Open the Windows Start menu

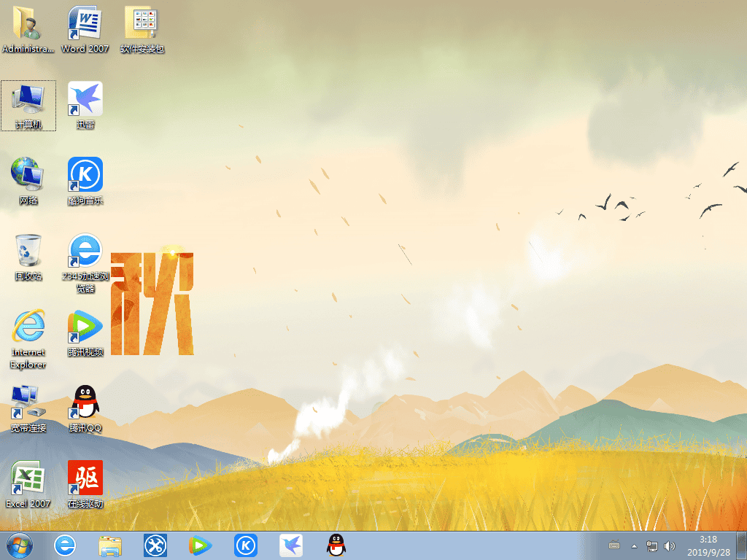point(20,545)
